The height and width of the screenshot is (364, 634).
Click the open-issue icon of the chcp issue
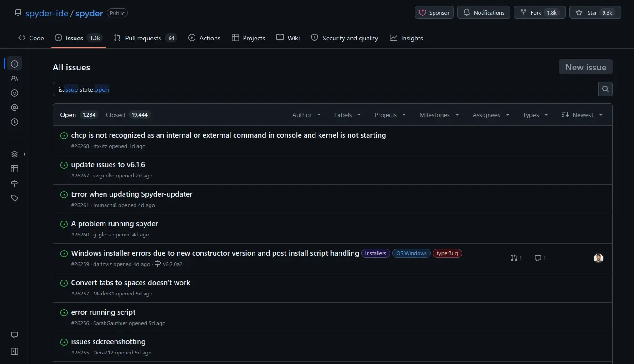pyautogui.click(x=64, y=136)
